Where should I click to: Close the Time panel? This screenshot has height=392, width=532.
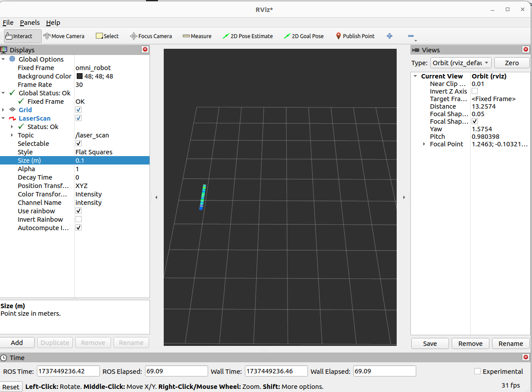[x=525, y=357]
